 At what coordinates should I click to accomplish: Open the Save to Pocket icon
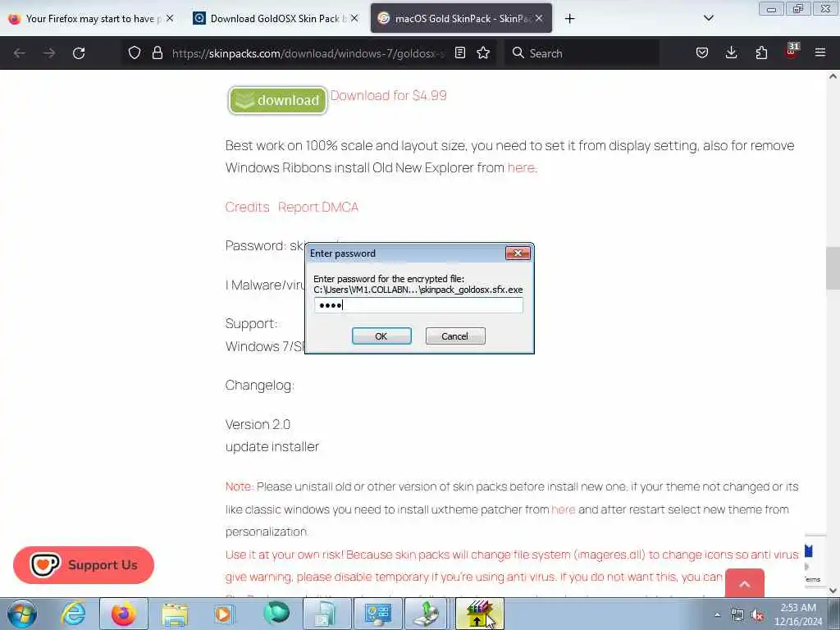click(x=702, y=52)
